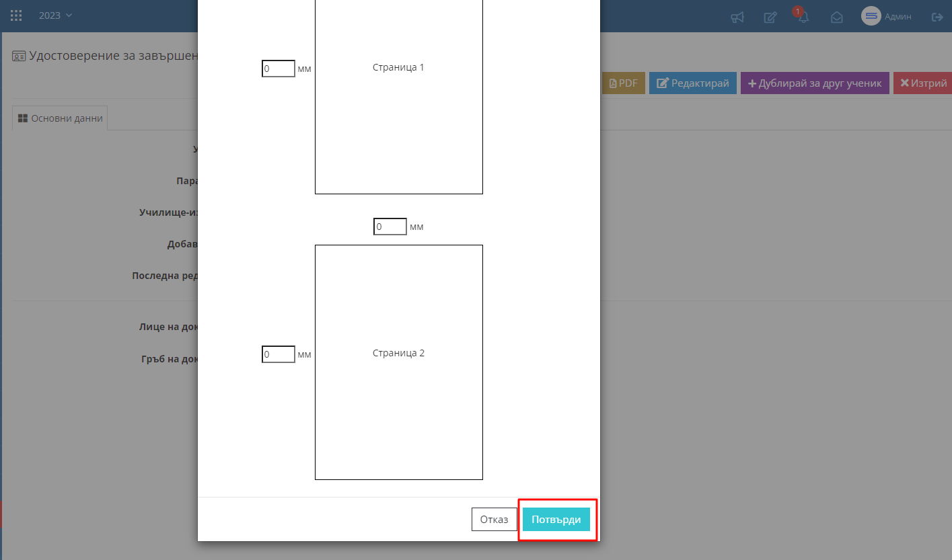Click the PDF export button

(x=623, y=83)
